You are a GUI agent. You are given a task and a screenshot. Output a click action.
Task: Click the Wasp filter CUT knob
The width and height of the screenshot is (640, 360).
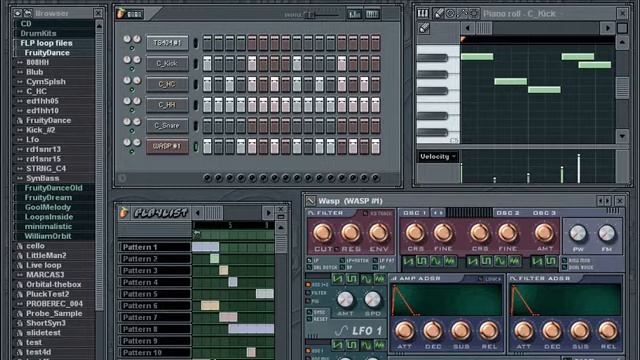[x=322, y=233]
